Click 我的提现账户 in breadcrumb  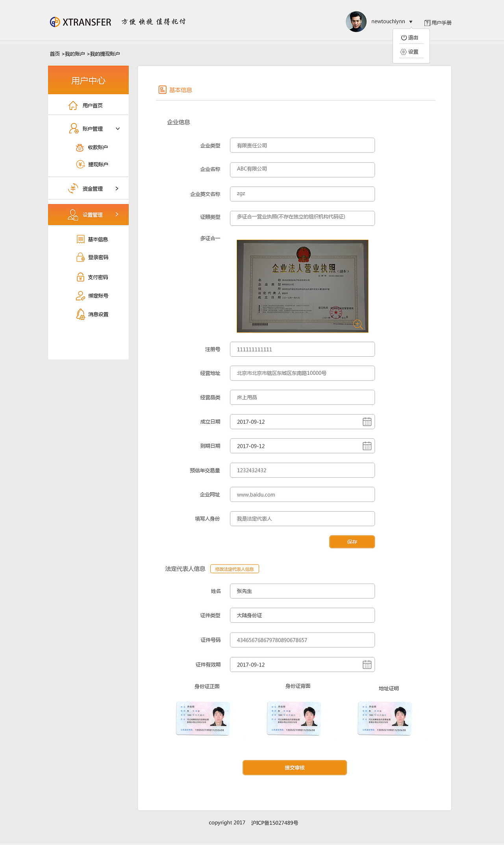pos(105,54)
